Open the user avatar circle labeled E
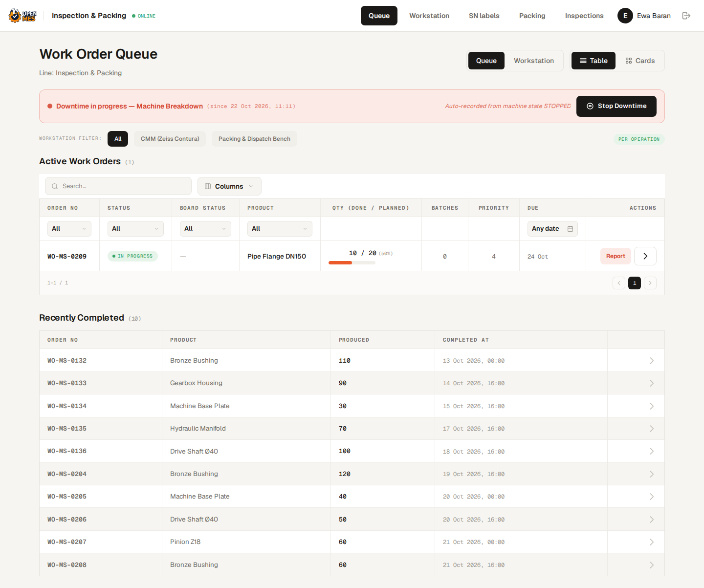This screenshot has height=588, width=704. click(x=625, y=16)
